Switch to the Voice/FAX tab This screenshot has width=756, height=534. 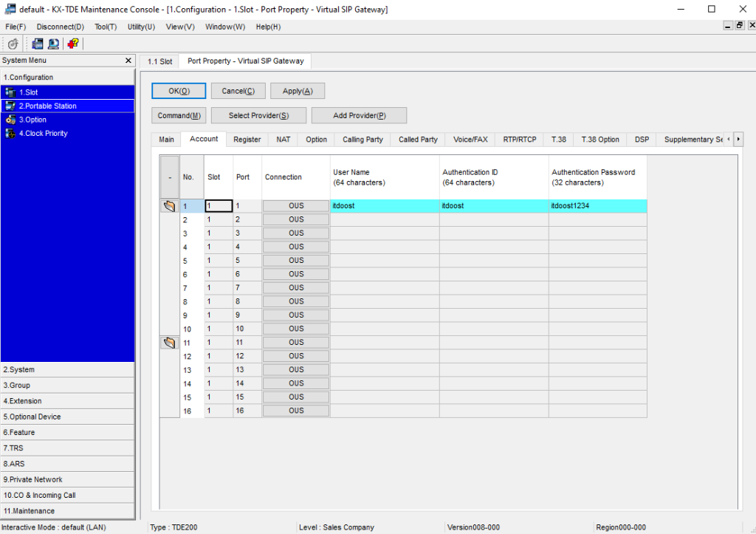[x=470, y=140]
